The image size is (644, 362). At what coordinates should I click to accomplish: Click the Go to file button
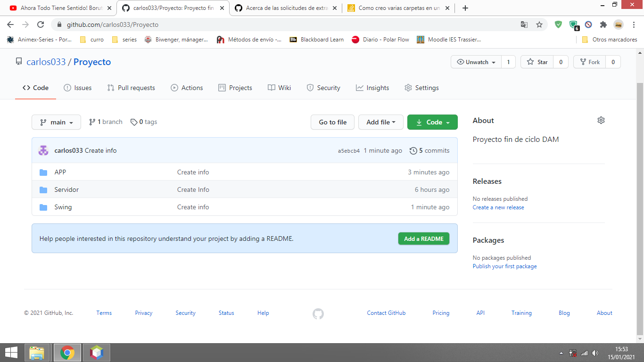(x=332, y=122)
